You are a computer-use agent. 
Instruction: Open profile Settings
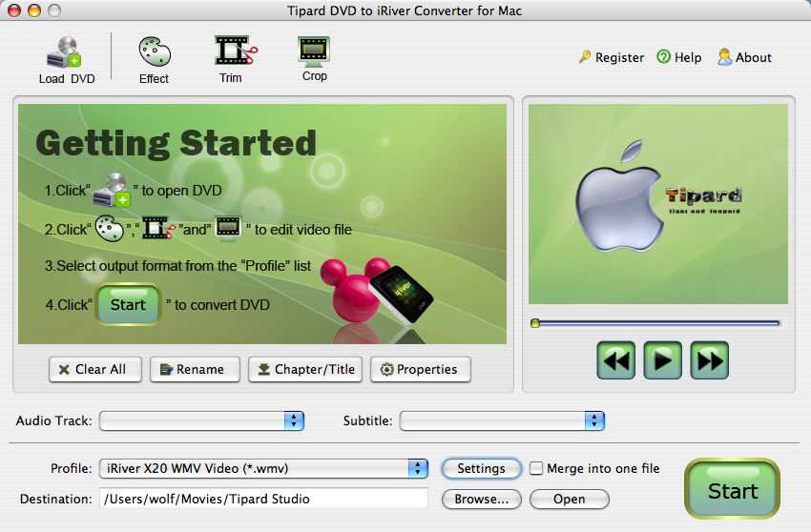point(481,468)
